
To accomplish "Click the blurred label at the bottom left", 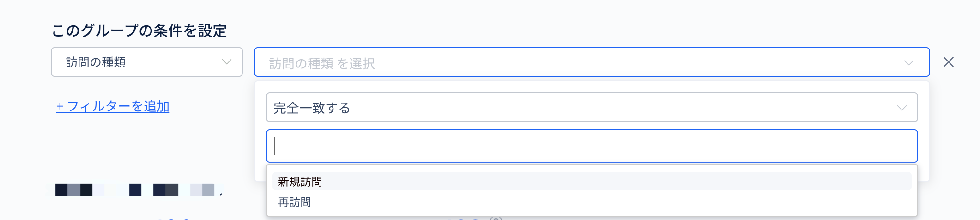I will point(135,190).
